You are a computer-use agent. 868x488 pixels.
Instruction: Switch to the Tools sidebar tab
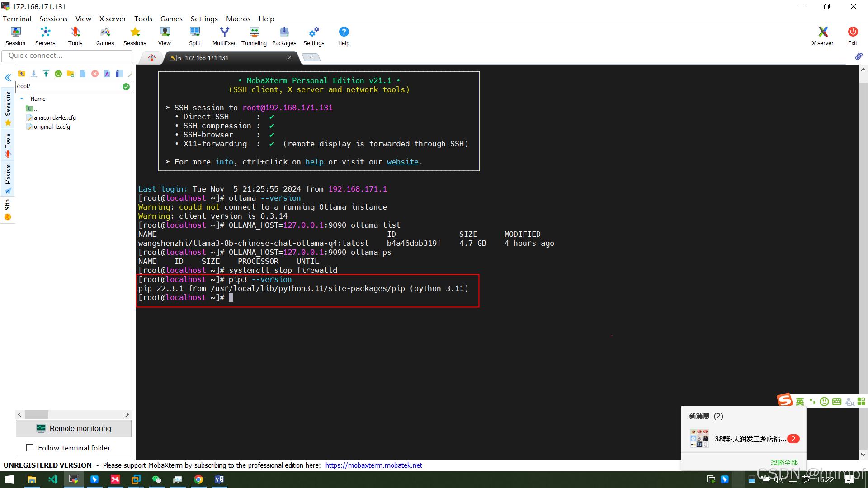tap(8, 145)
